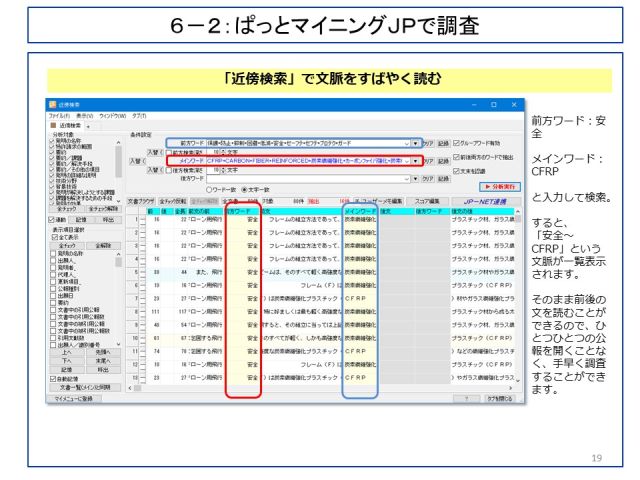Screen dimensions: 640x480
Task: Click the メインワード input field
Action: click(308, 161)
